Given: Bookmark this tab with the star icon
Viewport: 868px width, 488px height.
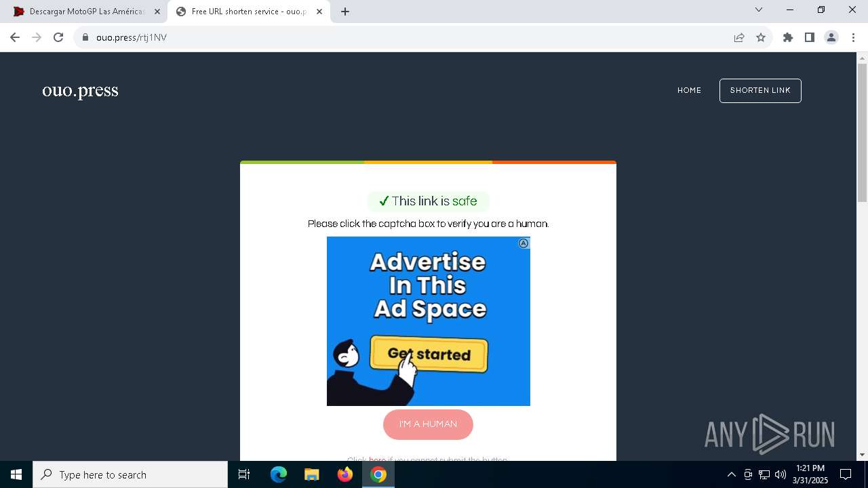Looking at the screenshot, I should [761, 37].
